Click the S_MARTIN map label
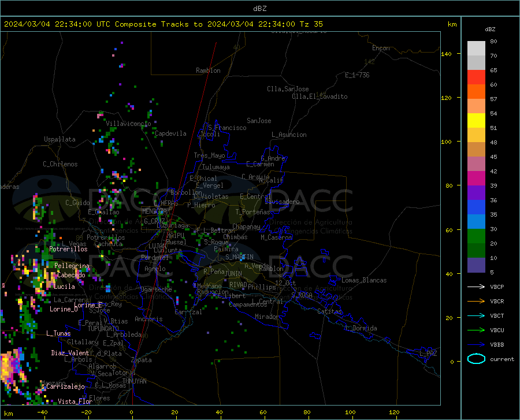This screenshot has width=520, height=420. [x=239, y=257]
